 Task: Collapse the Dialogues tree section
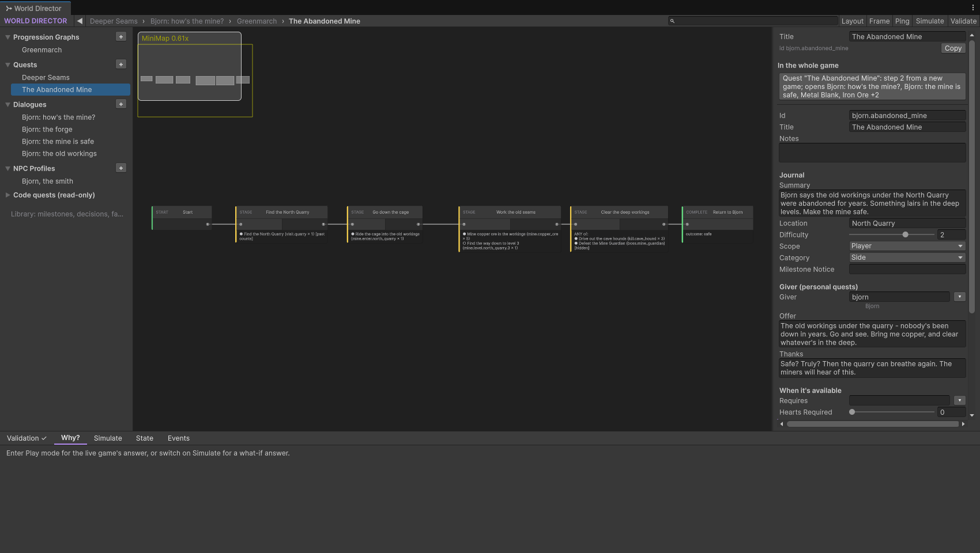[x=8, y=105]
